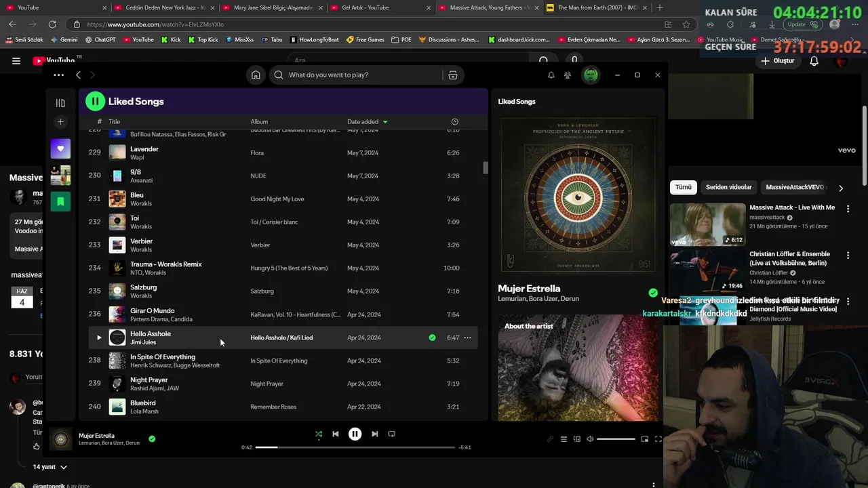Reload the YouTube page
868x488 pixels.
click(x=52, y=24)
